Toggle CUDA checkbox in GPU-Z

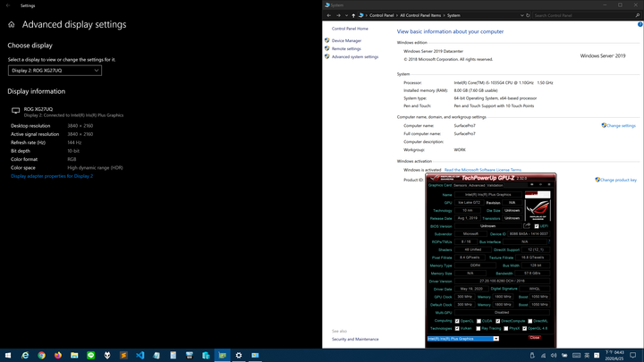pos(479,321)
